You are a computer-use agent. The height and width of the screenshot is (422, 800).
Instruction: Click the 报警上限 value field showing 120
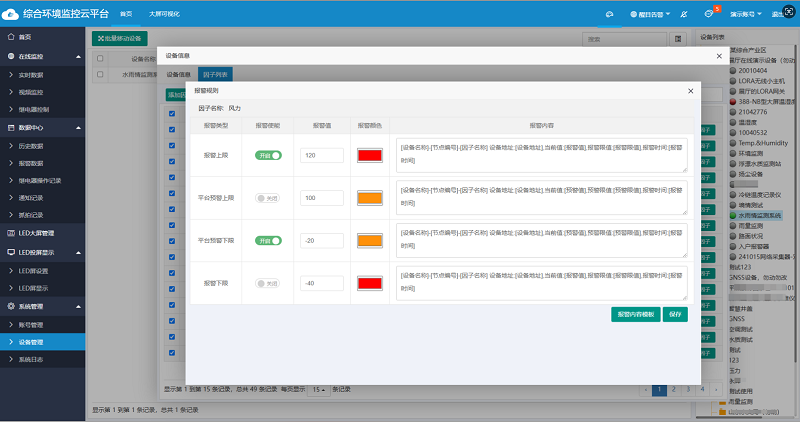click(x=321, y=156)
